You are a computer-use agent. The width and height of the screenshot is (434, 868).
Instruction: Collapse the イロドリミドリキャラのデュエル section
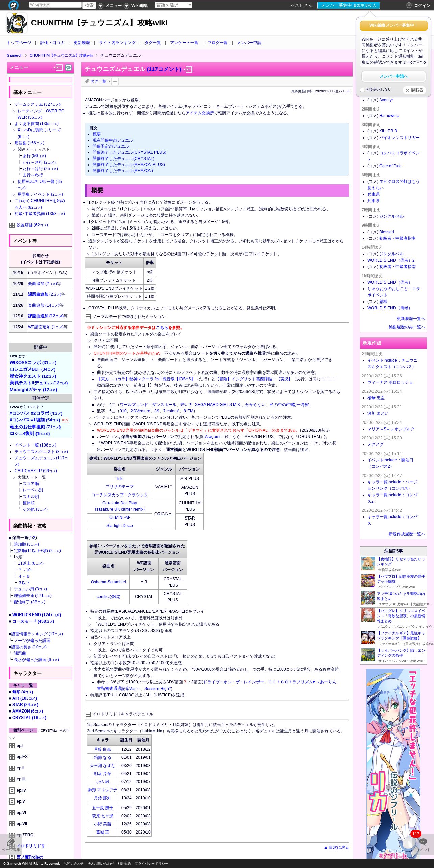[88, 714]
